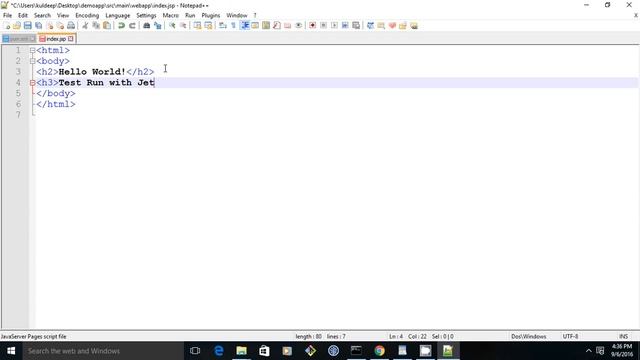
Task: Toggle synchronize horizontal scrolling
Action: point(208,26)
